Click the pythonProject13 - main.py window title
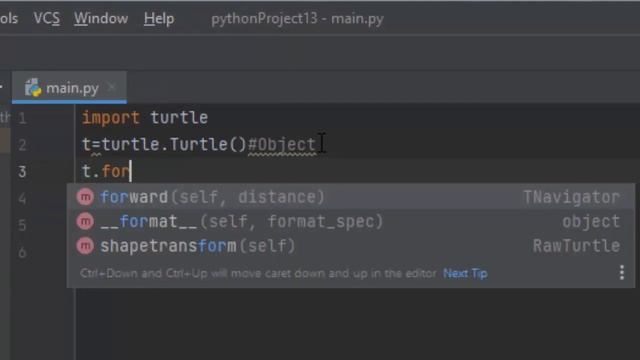Screen dimensions: 640x360 click(x=298, y=19)
